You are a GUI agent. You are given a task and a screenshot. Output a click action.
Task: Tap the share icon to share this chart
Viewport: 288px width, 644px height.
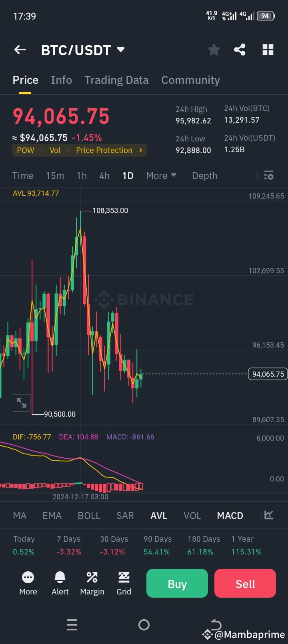[x=240, y=50]
